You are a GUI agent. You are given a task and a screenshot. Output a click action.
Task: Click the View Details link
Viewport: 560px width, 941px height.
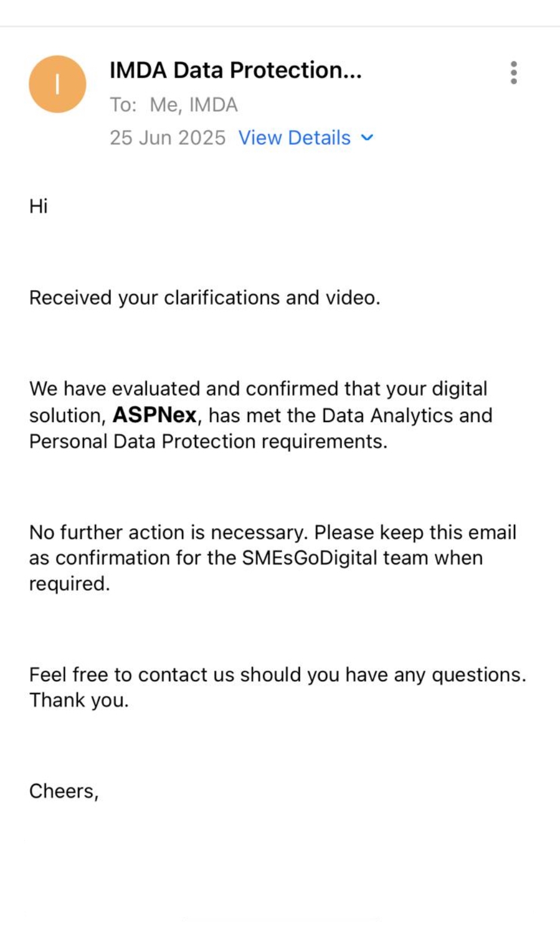294,138
